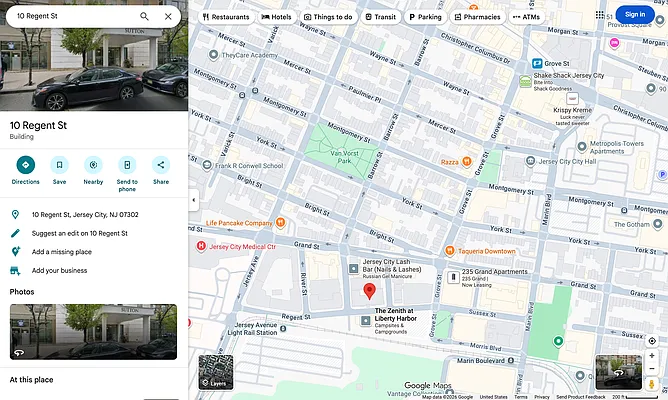Open the Google apps grid

point(600,15)
